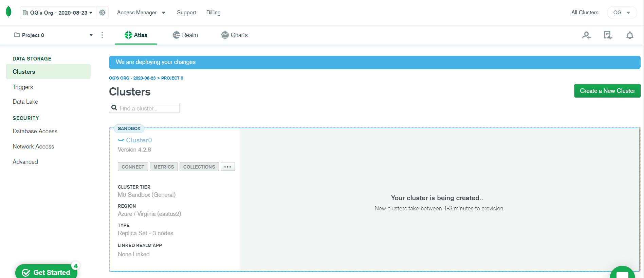The image size is (644, 278).
Task: Open organization settings gear icon
Action: pos(102,13)
